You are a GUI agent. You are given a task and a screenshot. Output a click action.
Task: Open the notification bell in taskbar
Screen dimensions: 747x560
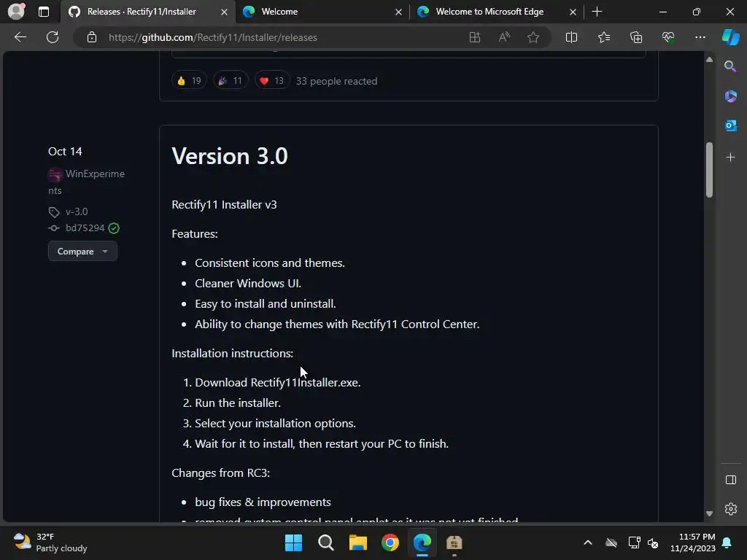727,542
